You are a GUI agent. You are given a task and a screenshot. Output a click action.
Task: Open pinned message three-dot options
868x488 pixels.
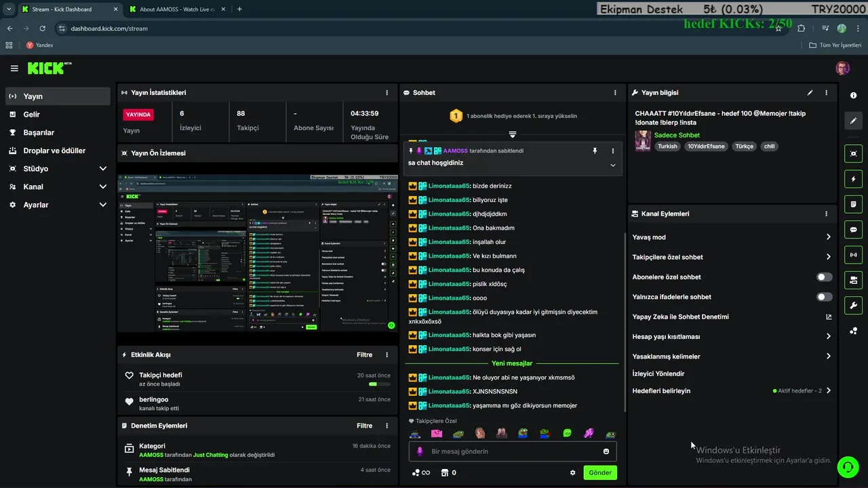[612, 151]
